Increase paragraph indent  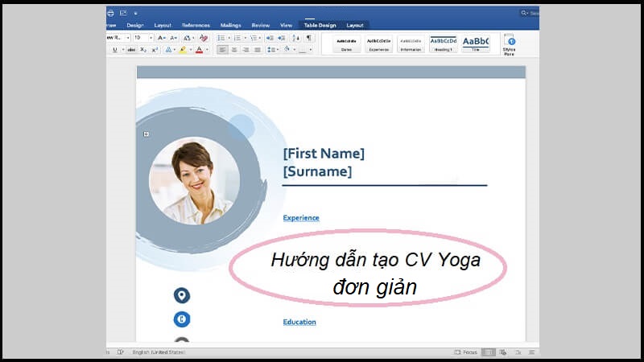(281, 38)
